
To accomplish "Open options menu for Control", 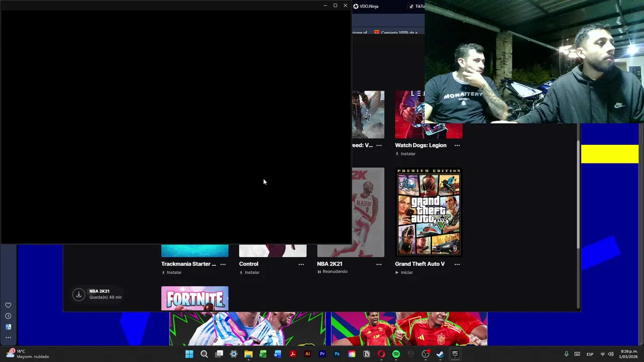I will click(301, 264).
